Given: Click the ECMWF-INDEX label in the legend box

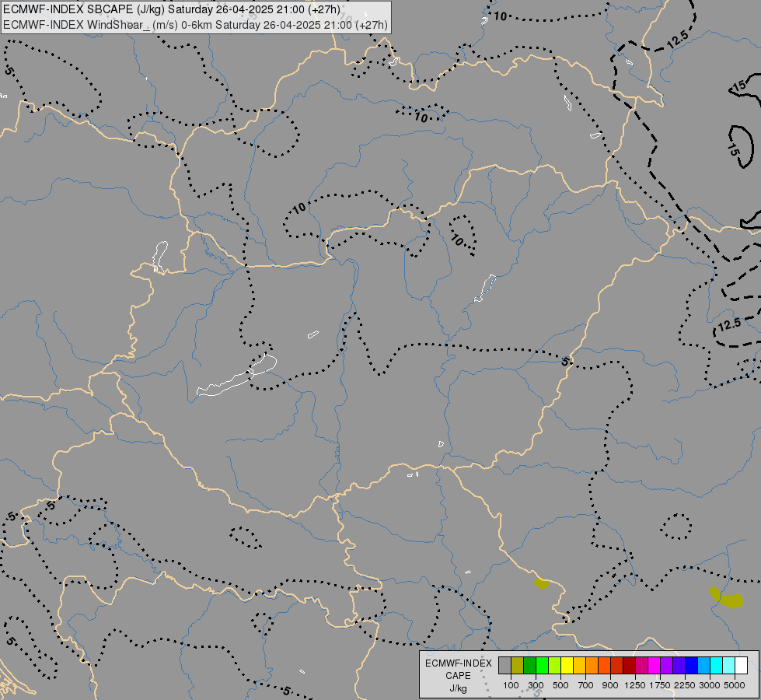Looking at the screenshot, I should pos(458,663).
